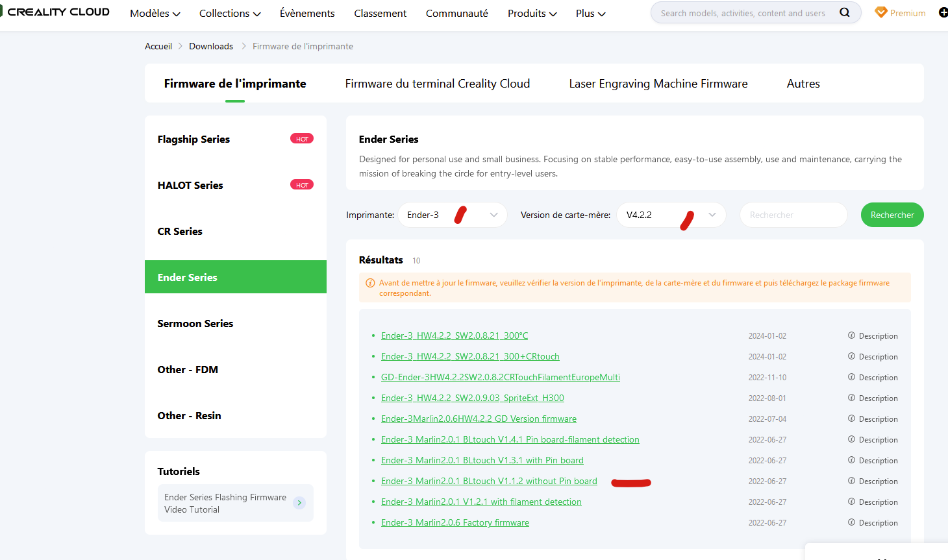
Task: Click HOT badge next to Flagship Series
Action: coord(302,139)
